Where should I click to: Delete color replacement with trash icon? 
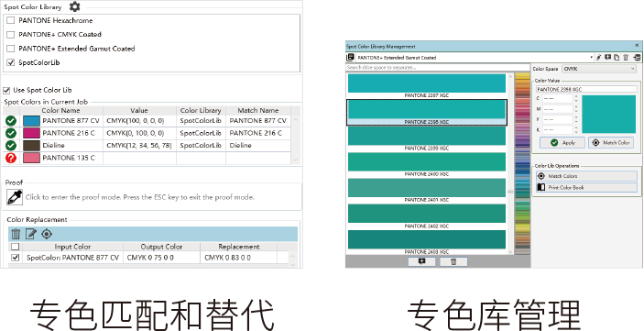pos(16,234)
